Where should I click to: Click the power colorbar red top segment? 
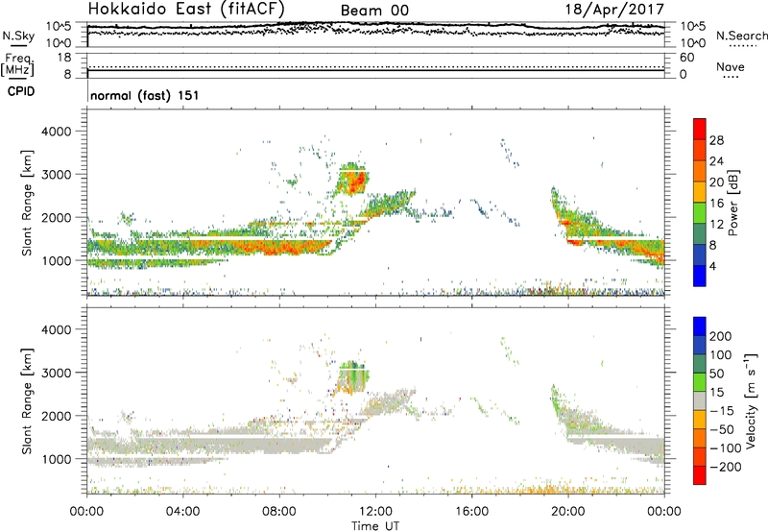coord(700,129)
